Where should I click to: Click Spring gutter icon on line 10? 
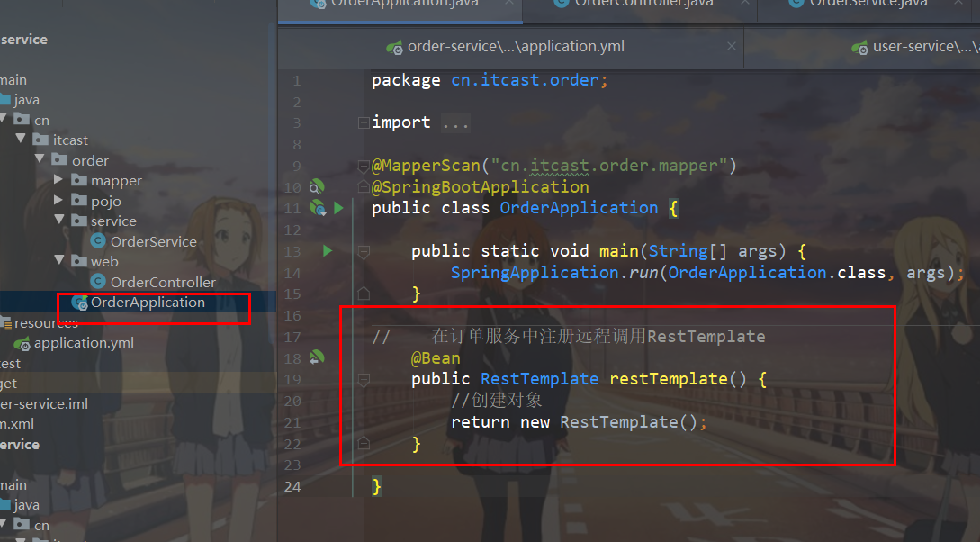coord(317,186)
